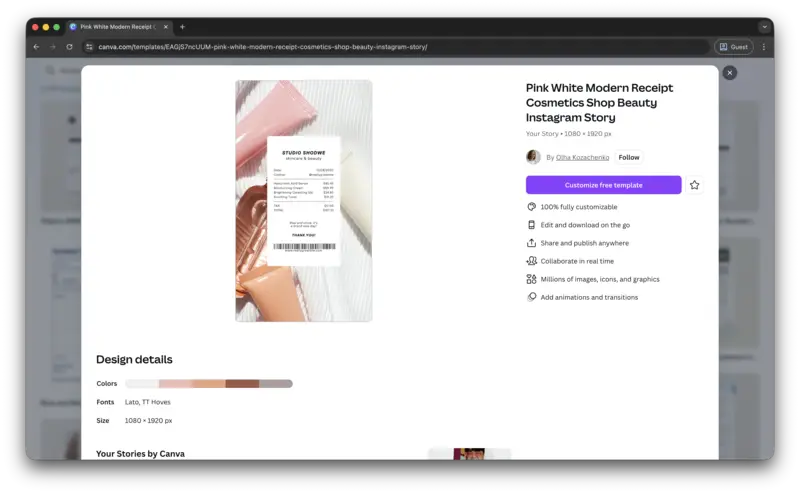Click the Design details heading
This screenshot has width=800, height=494.
pos(134,359)
